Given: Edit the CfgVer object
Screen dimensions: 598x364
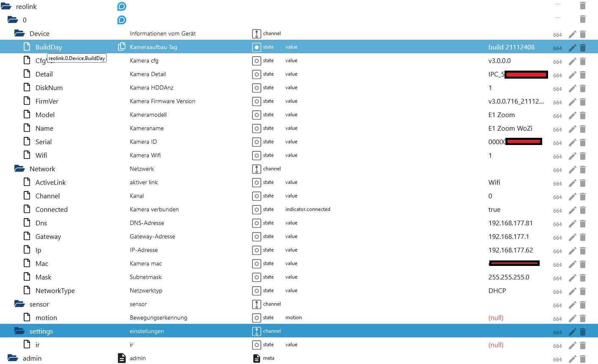Looking at the screenshot, I should pyautogui.click(x=572, y=61).
